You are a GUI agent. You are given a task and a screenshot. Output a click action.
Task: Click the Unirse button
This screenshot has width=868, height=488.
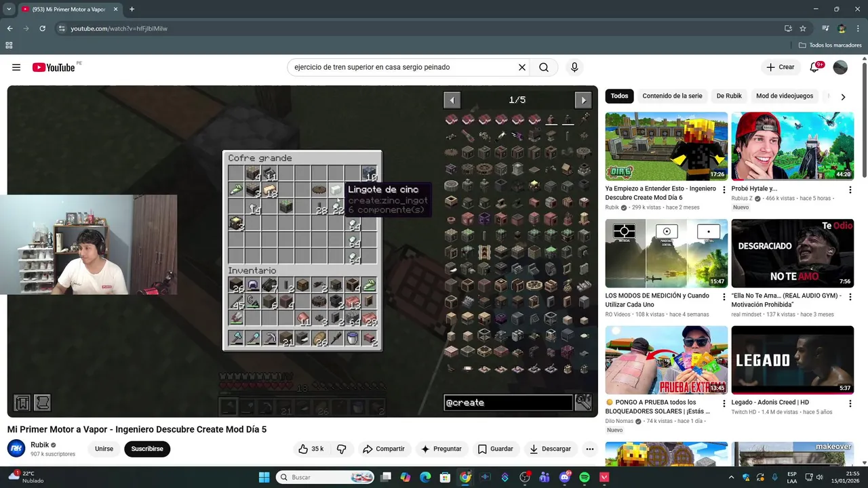104,449
